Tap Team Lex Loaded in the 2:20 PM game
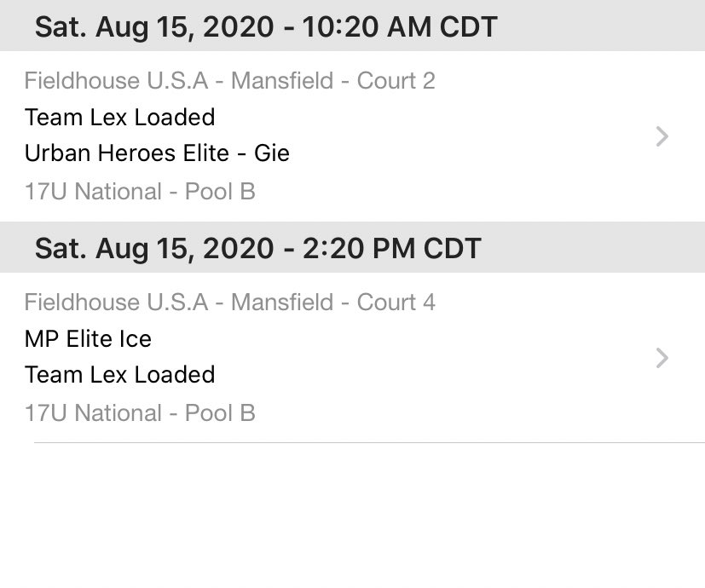Image resolution: width=705 pixels, height=588 pixels. (x=119, y=374)
